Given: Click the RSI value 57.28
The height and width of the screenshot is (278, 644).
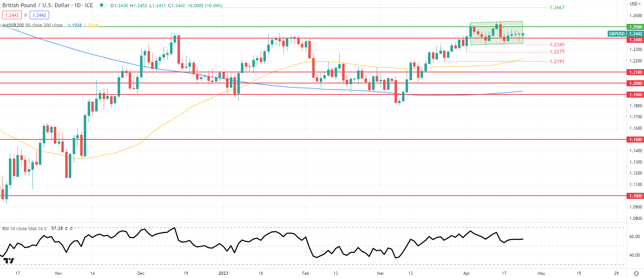Looking at the screenshot, I should pos(57,228).
